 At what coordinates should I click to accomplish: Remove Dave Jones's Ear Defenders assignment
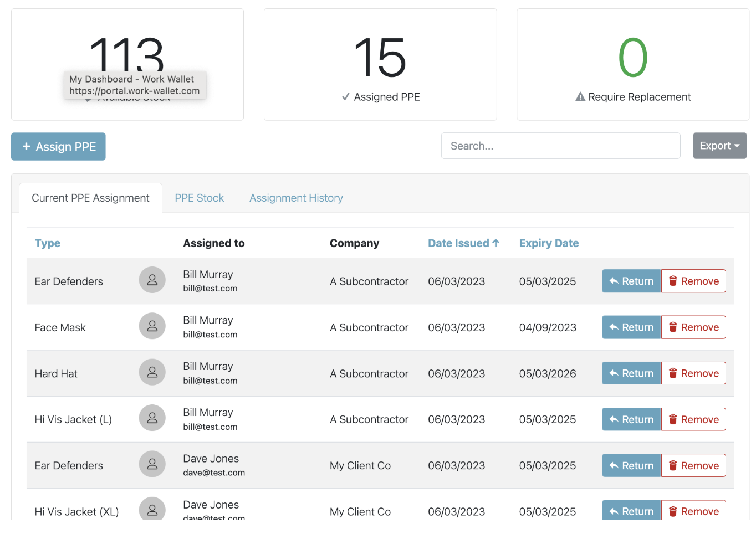[x=693, y=466]
